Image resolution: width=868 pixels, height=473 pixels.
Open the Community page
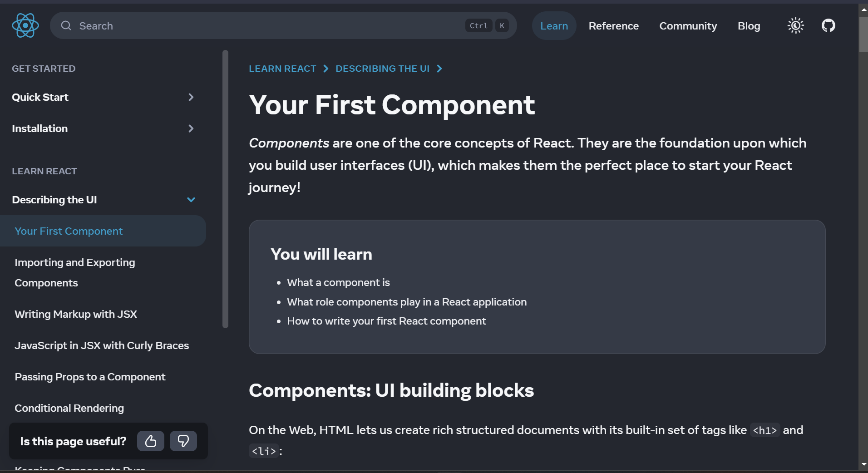point(688,25)
